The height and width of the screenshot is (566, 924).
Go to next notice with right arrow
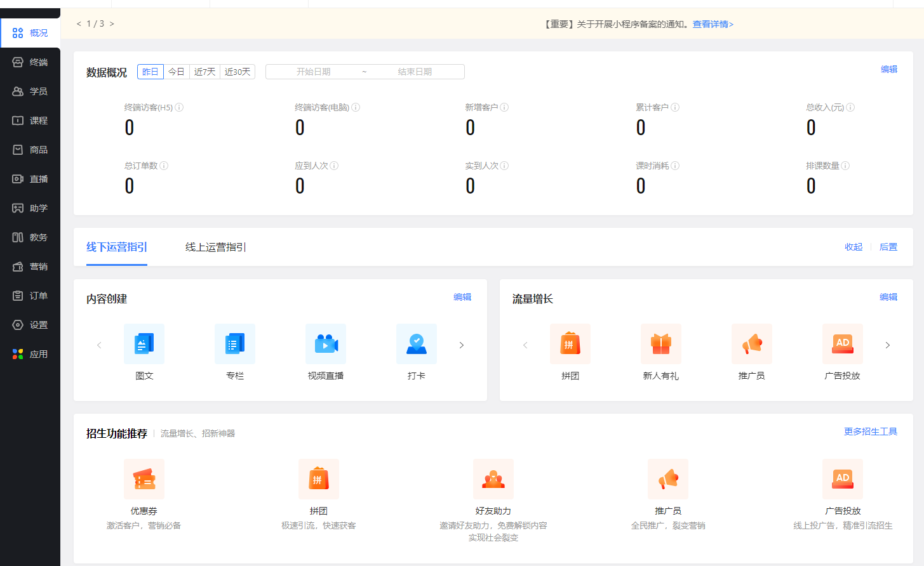point(112,24)
